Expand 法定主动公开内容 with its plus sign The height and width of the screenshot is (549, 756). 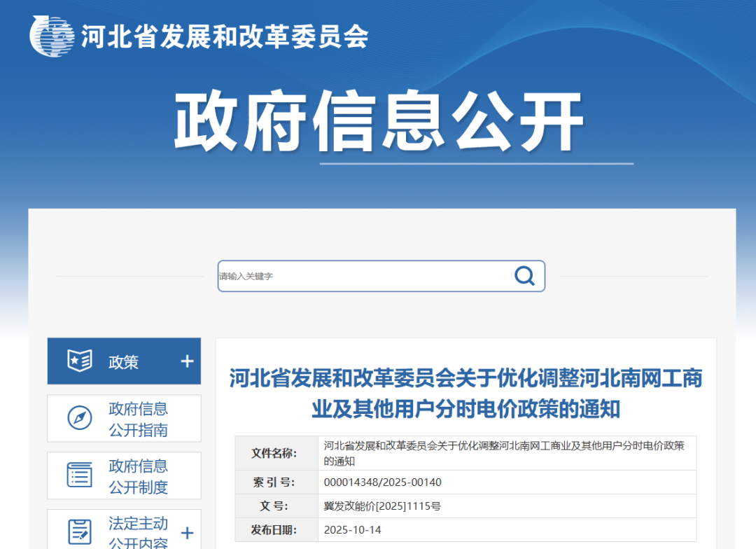point(186,533)
